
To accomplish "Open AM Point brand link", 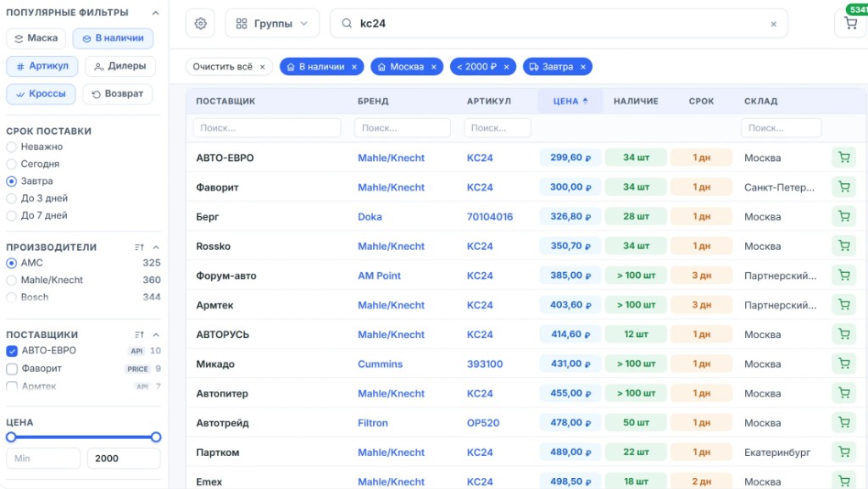I will pyautogui.click(x=379, y=275).
